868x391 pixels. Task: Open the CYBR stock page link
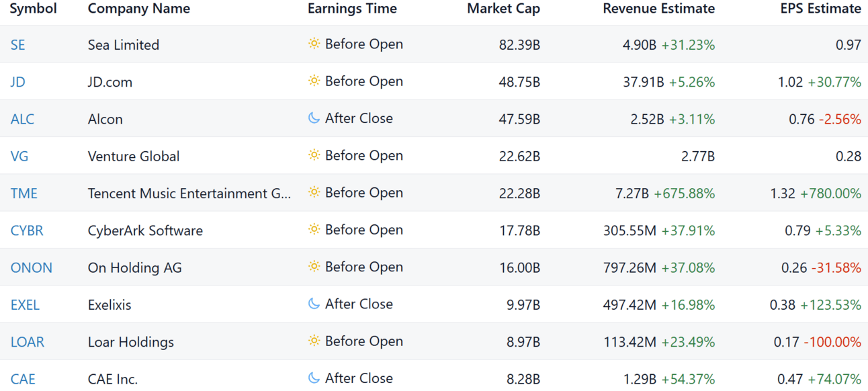[x=27, y=230]
